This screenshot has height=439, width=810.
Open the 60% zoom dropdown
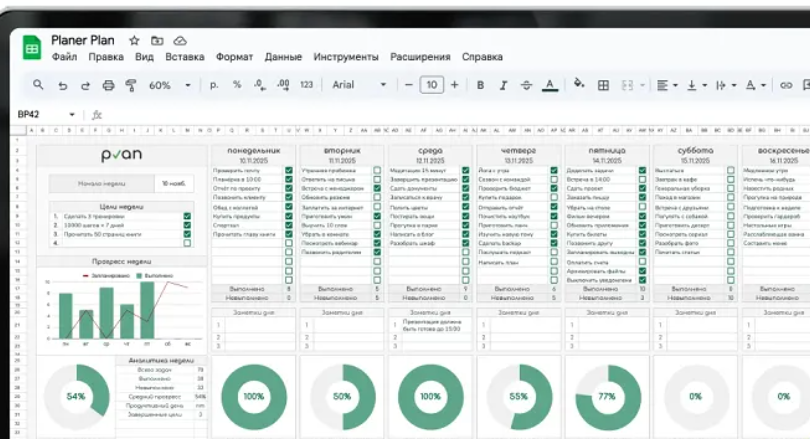click(x=166, y=85)
